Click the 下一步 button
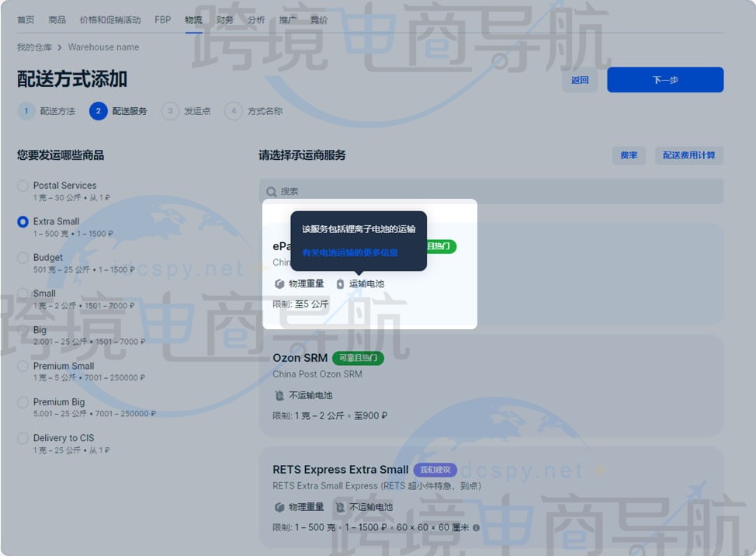 664,80
